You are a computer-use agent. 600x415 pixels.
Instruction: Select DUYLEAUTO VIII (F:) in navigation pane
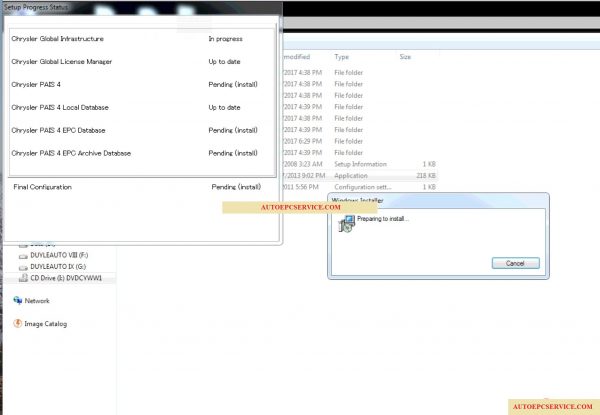(59, 255)
